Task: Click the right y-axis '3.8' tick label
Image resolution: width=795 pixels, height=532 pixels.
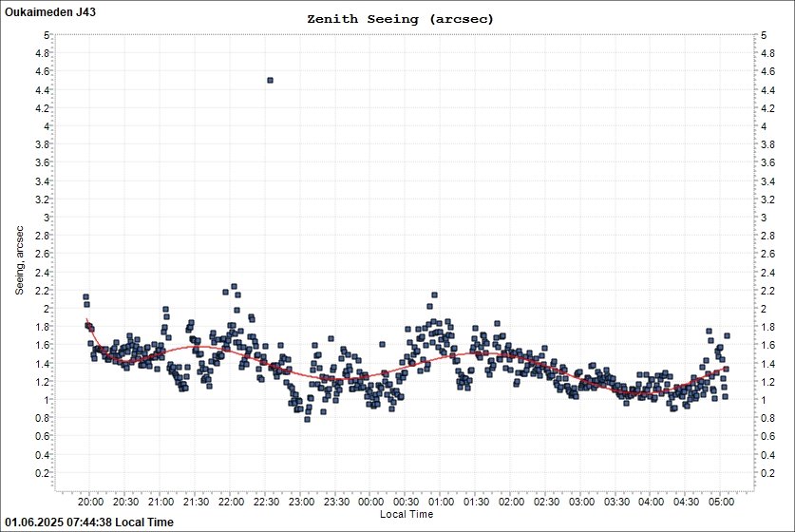Action: point(767,144)
